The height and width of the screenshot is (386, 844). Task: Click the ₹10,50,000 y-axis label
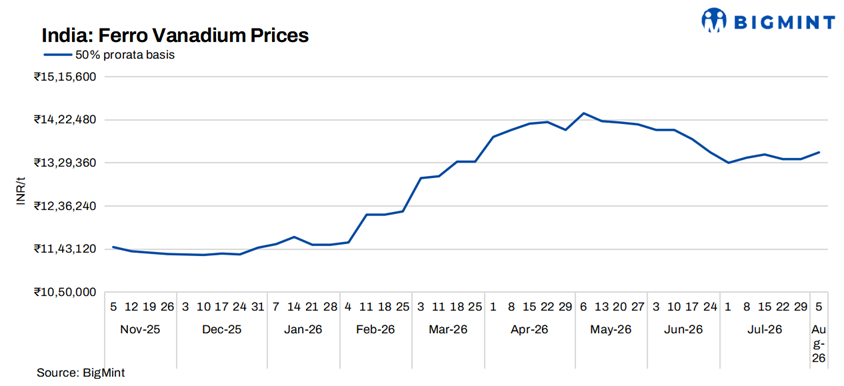[x=65, y=292]
